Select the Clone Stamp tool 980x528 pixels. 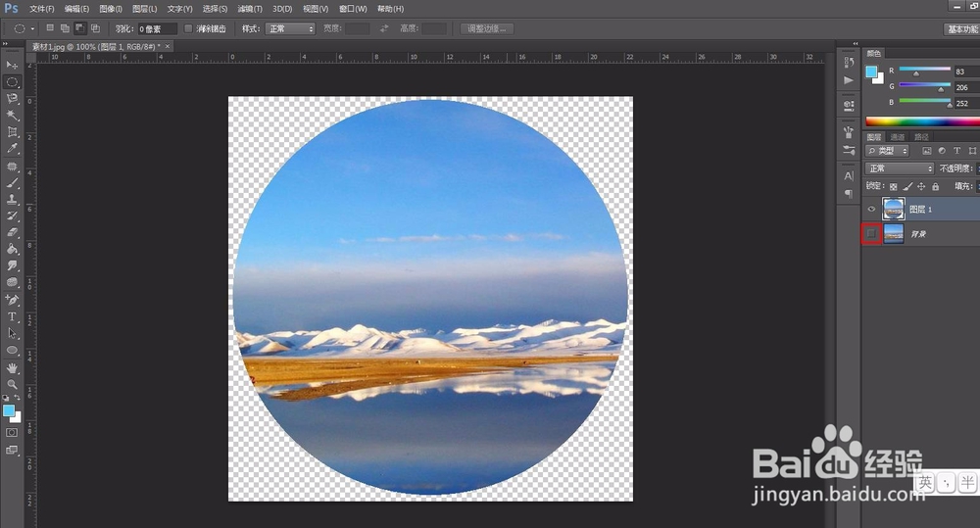[x=12, y=199]
